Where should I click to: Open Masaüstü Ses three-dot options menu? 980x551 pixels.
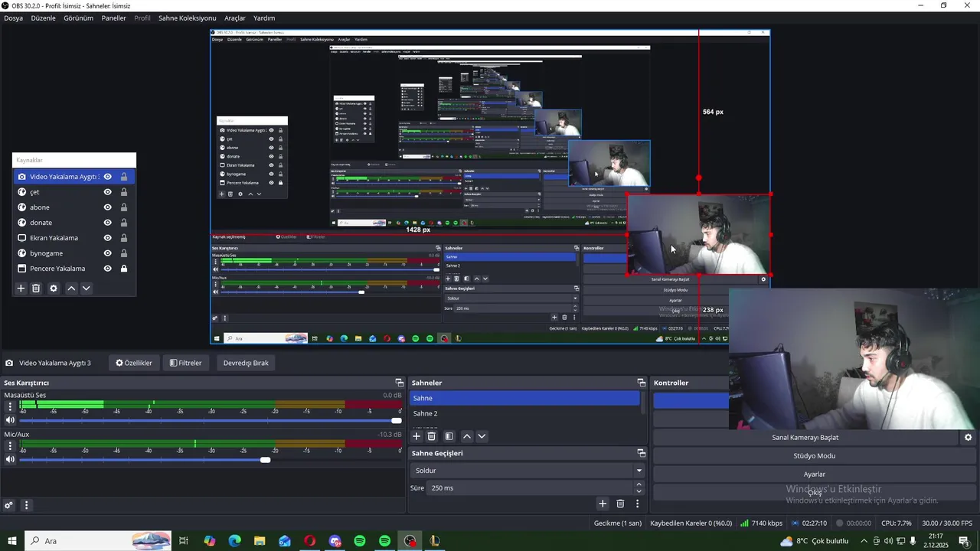tap(10, 406)
